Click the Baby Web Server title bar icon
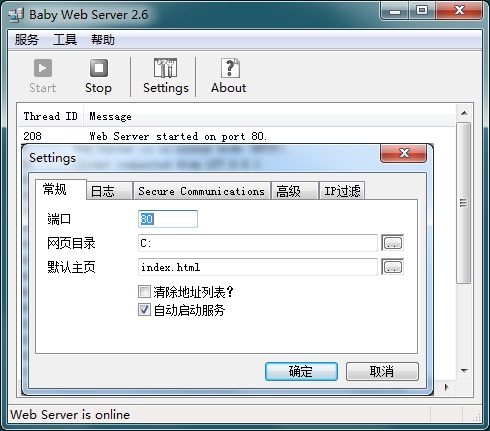Viewport: 490px width, 431px height. [x=16, y=15]
